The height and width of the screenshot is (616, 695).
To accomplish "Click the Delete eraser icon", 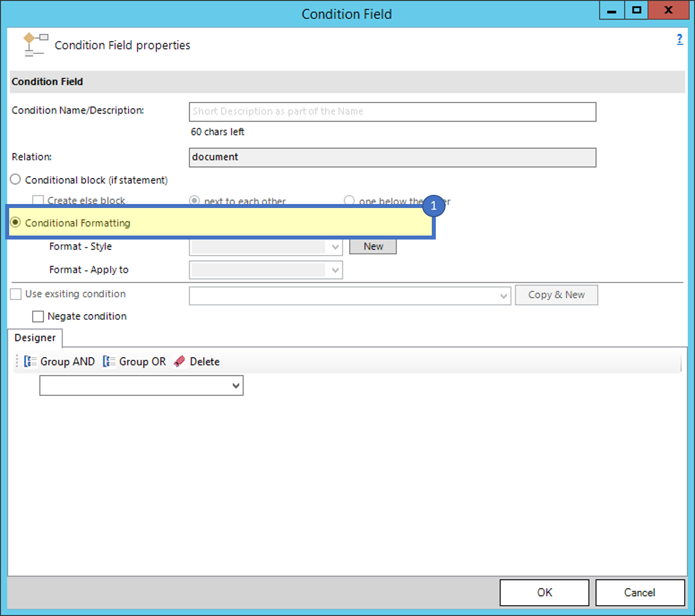I will click(179, 361).
